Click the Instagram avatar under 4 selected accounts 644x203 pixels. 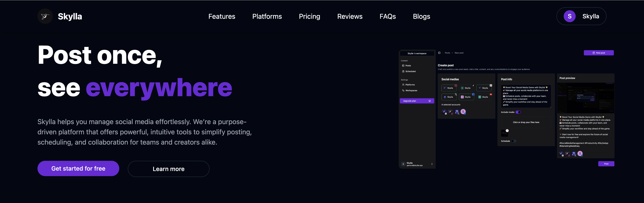[450, 112]
